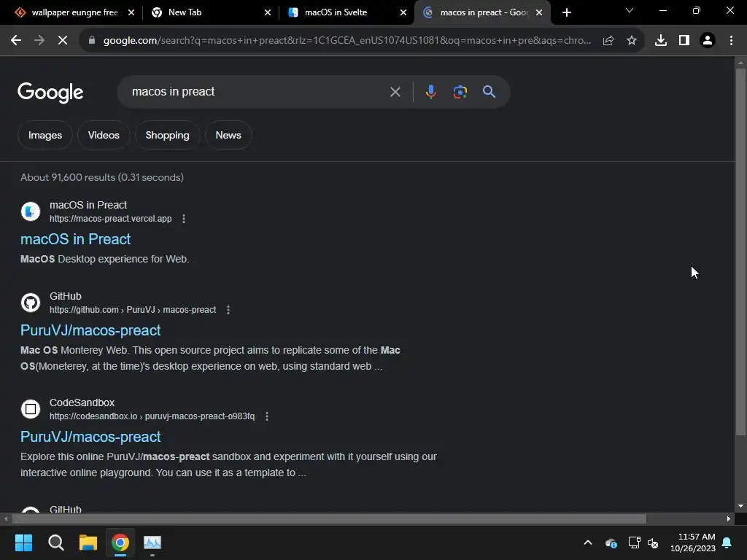
Task: Close the macos in preact Google tab
Action: tap(539, 12)
